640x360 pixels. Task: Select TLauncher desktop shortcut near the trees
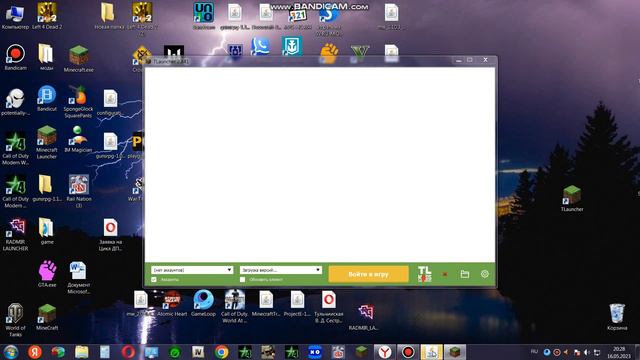tap(572, 199)
